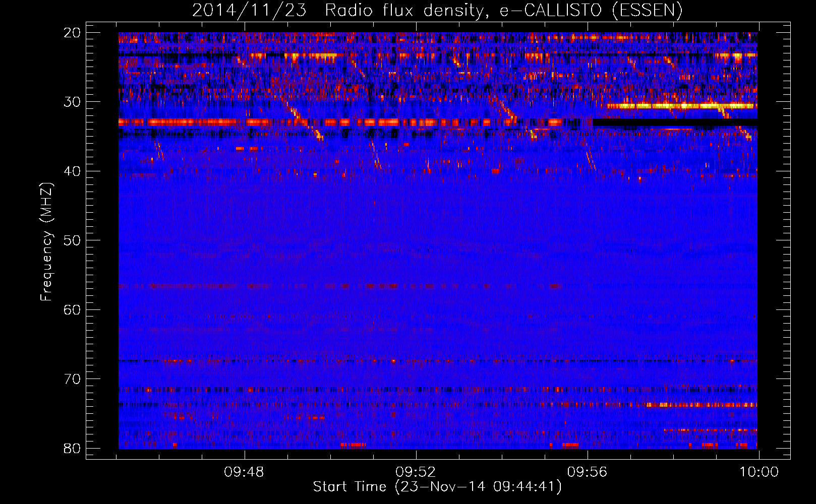Click the 'Start Time (23-Nov-14 09:44:41)' label

(437, 487)
